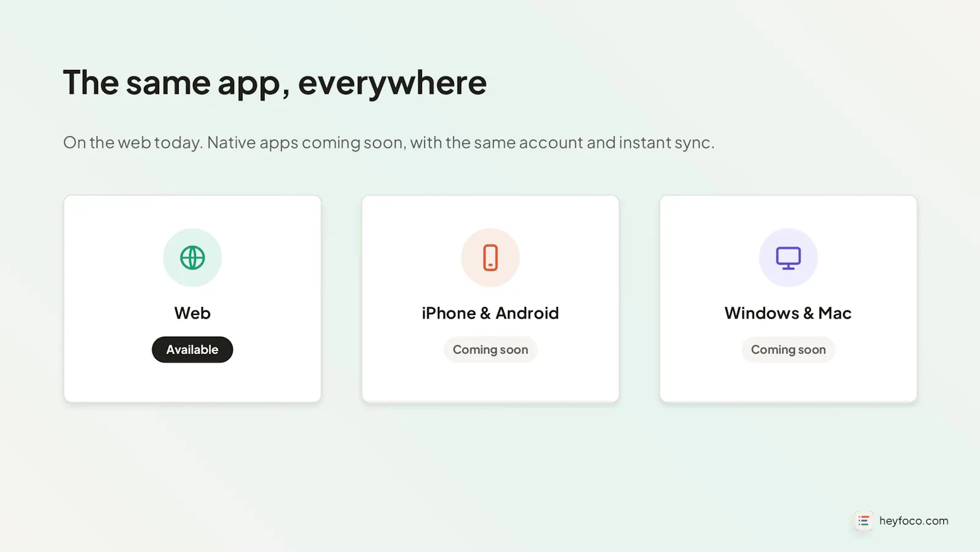Select the iPhone & Android card title

click(490, 313)
